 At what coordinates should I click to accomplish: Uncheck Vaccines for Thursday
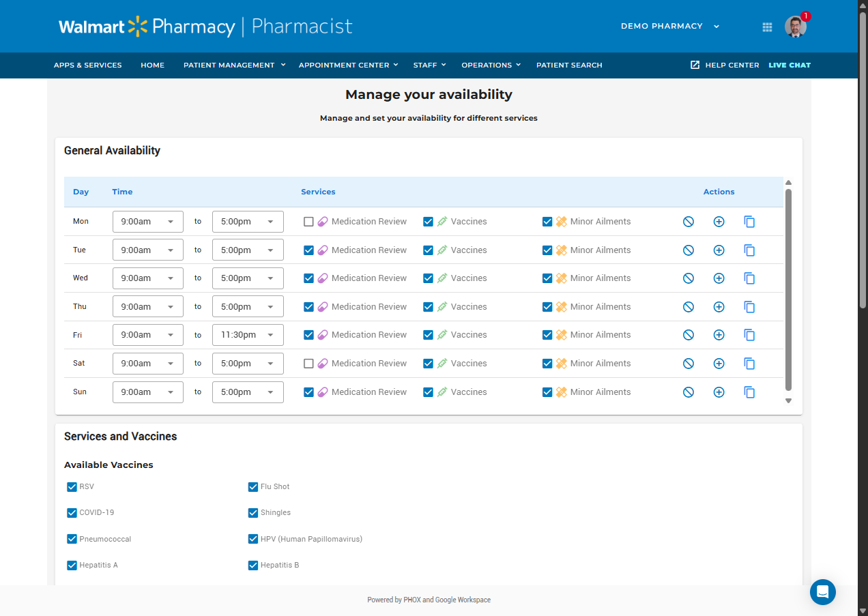[428, 307]
